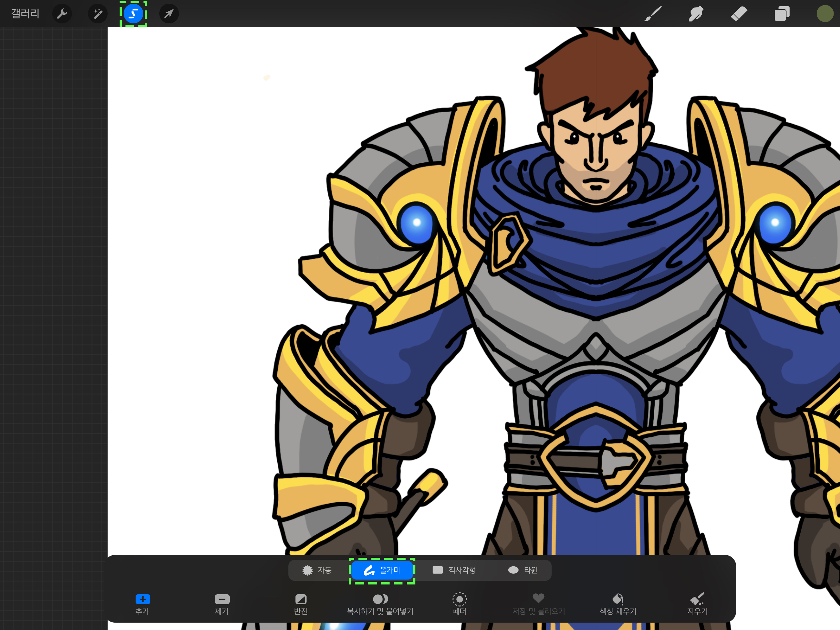
Task: Select the Smudge tool
Action: point(696,14)
